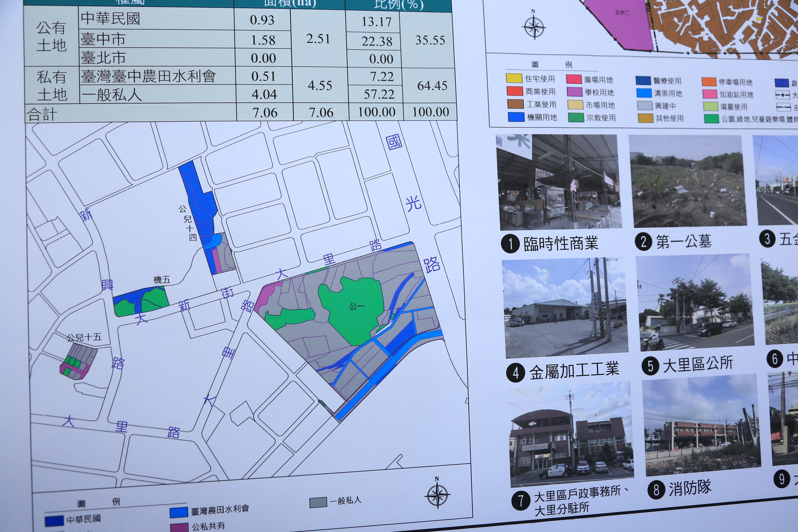Viewport: 798px width, 532px height.
Task: Click the number 3 circle badge
Action: (768, 239)
